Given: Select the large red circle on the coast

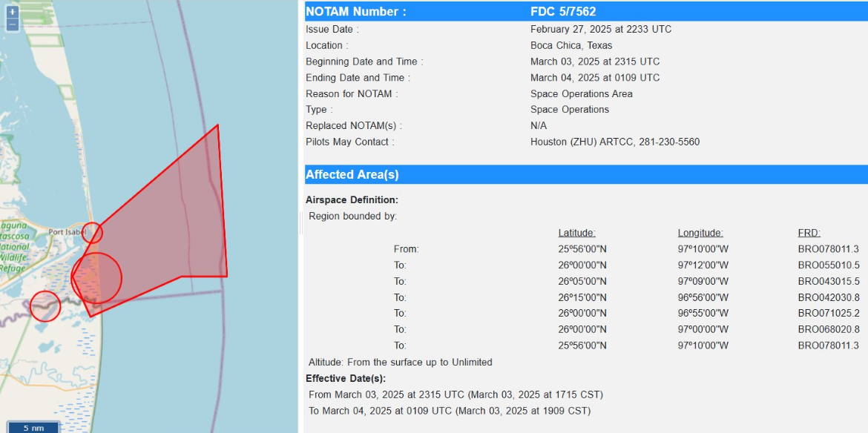Looking at the screenshot, I should [x=96, y=277].
